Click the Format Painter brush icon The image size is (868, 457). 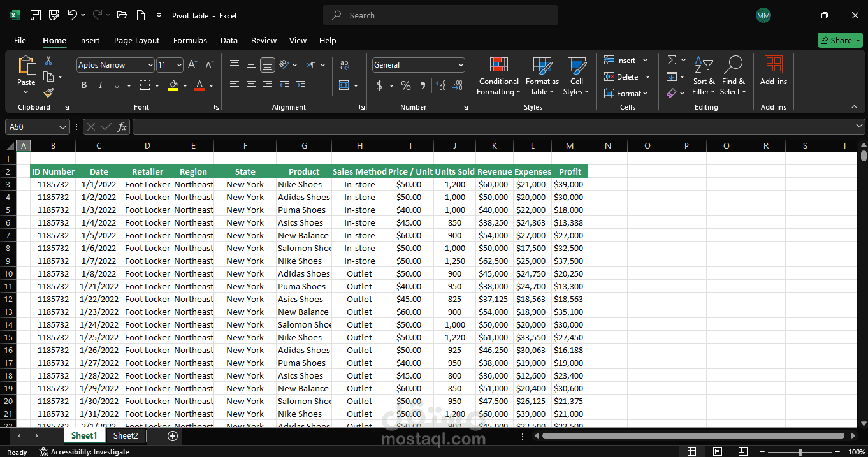(48, 93)
